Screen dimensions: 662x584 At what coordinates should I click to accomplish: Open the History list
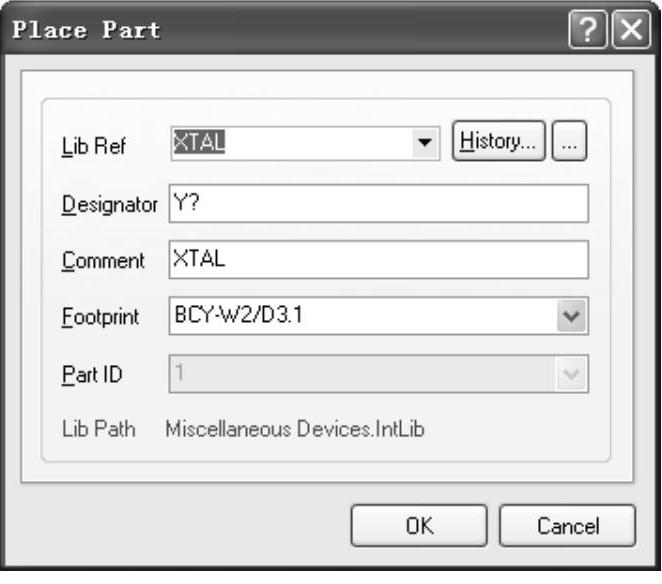pos(499,142)
